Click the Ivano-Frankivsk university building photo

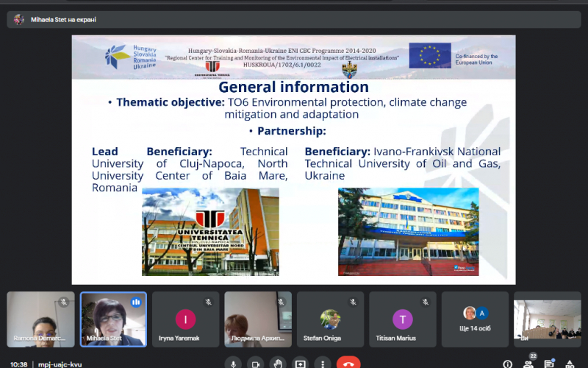coord(409,232)
